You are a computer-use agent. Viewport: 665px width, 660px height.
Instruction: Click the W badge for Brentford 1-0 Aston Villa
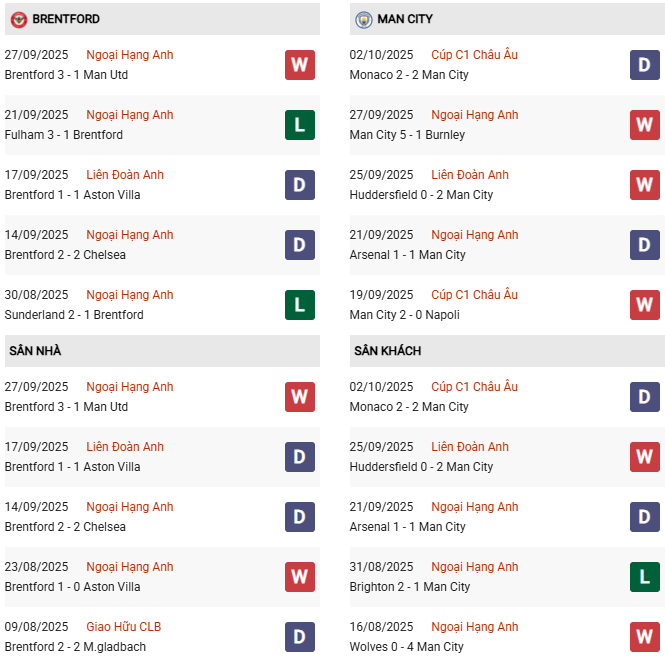click(x=300, y=577)
